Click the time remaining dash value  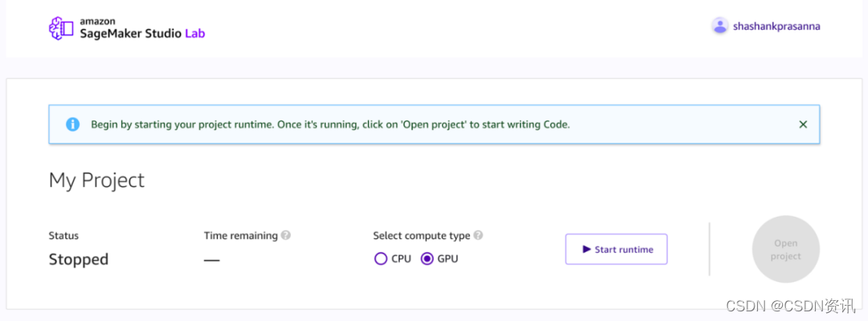(211, 260)
